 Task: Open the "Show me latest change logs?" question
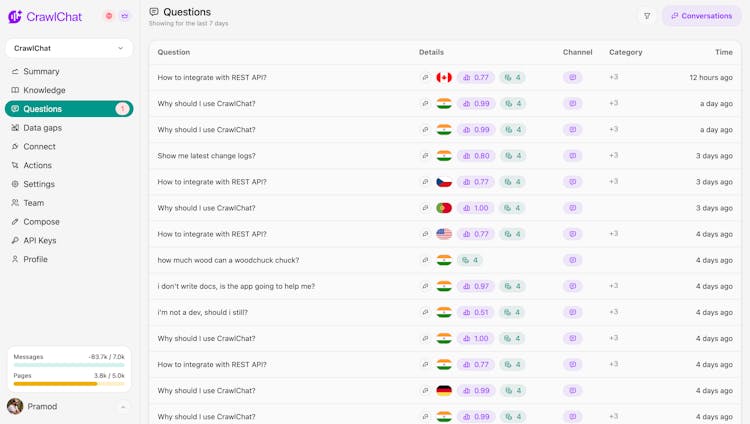click(206, 156)
